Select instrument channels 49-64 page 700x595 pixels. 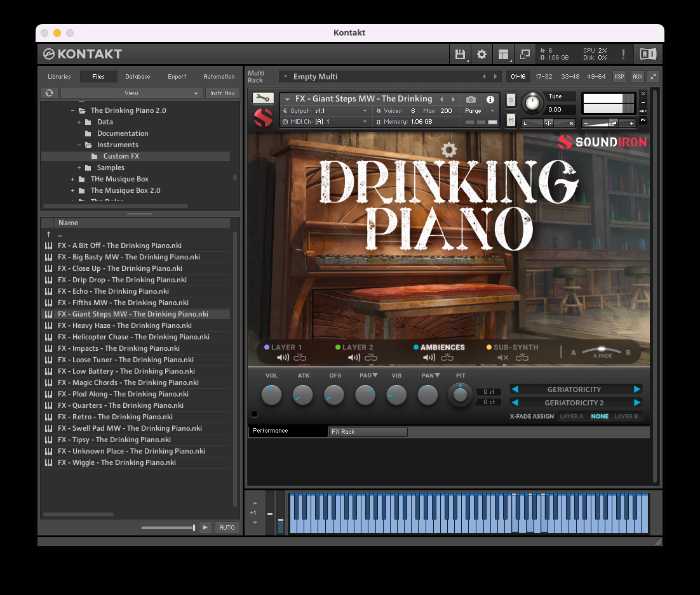coord(596,77)
